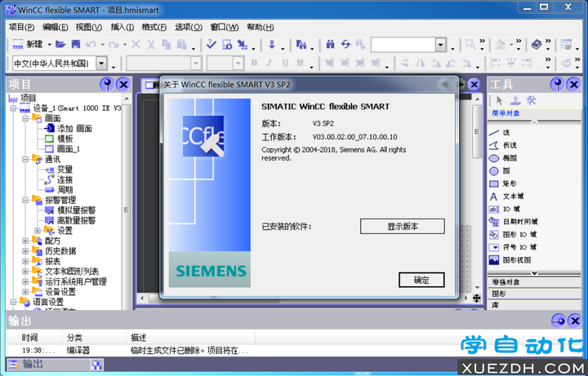Image resolution: width=588 pixels, height=376 pixels.
Task: Click the wrench settings icon in Tools
Action: click(532, 100)
